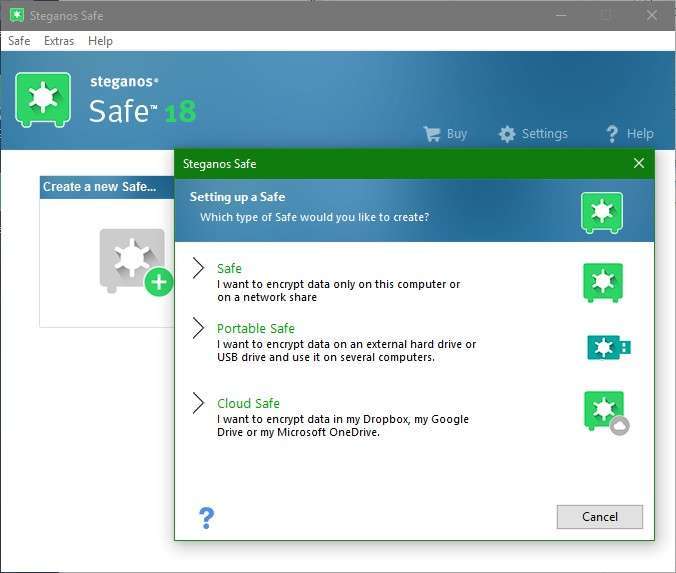The width and height of the screenshot is (676, 573).
Task: Close the Steganos Safe setup dialog
Action: [639, 163]
